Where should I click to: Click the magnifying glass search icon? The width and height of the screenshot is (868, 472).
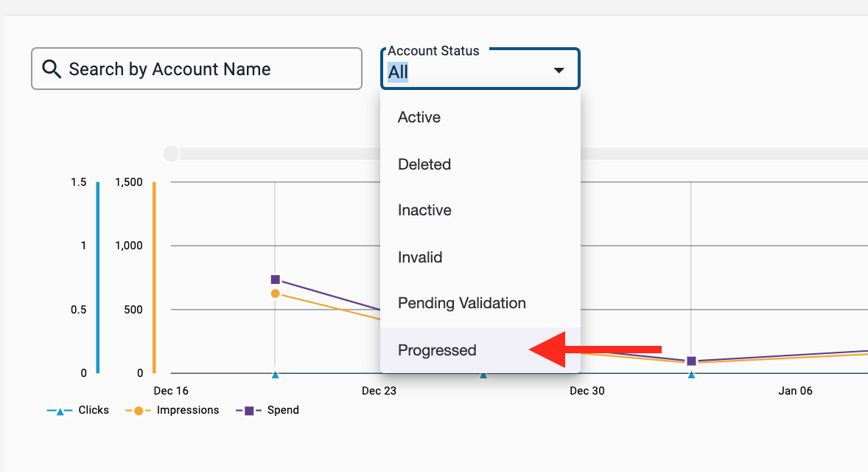click(x=51, y=69)
